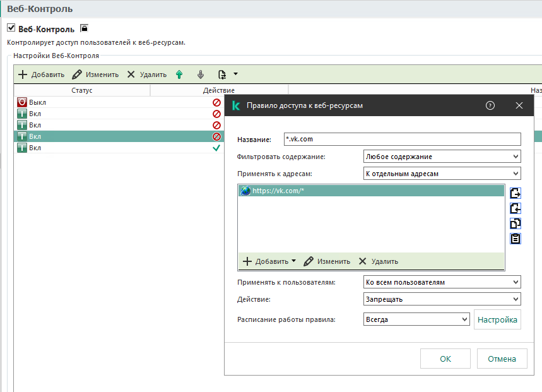Toggle the Веб-Контроль checkbox
The image size is (542, 392).
coord(11,28)
